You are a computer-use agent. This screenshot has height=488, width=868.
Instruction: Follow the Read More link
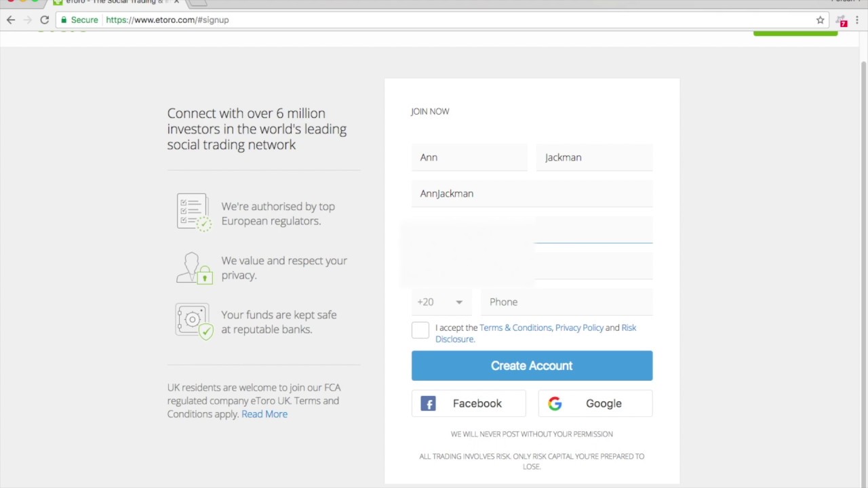[x=264, y=414]
